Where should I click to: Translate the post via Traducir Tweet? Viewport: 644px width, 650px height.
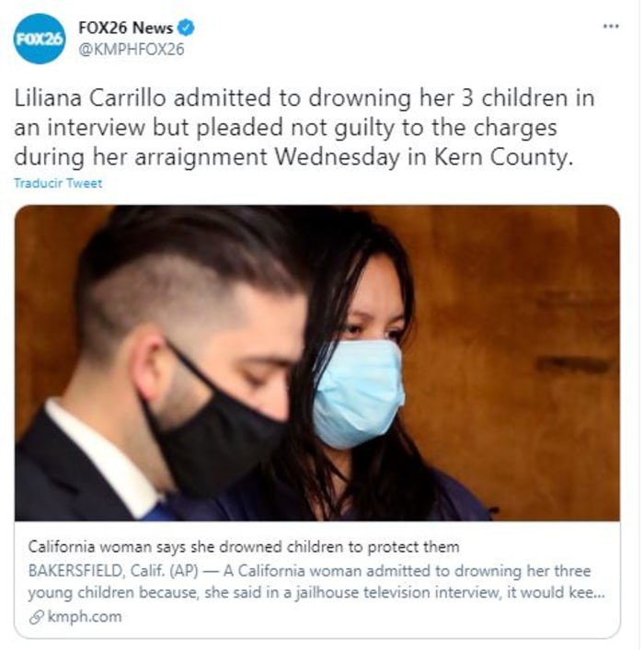coord(58,183)
